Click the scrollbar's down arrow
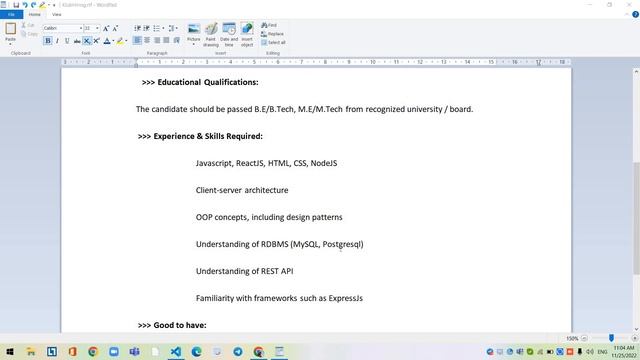This screenshot has height=360, width=640. (x=636, y=329)
